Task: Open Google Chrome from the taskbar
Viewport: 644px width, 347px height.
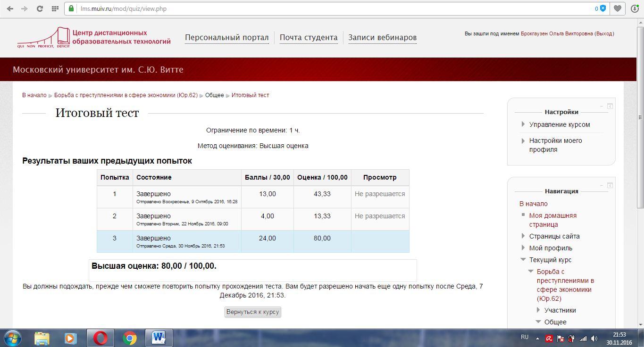Action: (x=129, y=338)
